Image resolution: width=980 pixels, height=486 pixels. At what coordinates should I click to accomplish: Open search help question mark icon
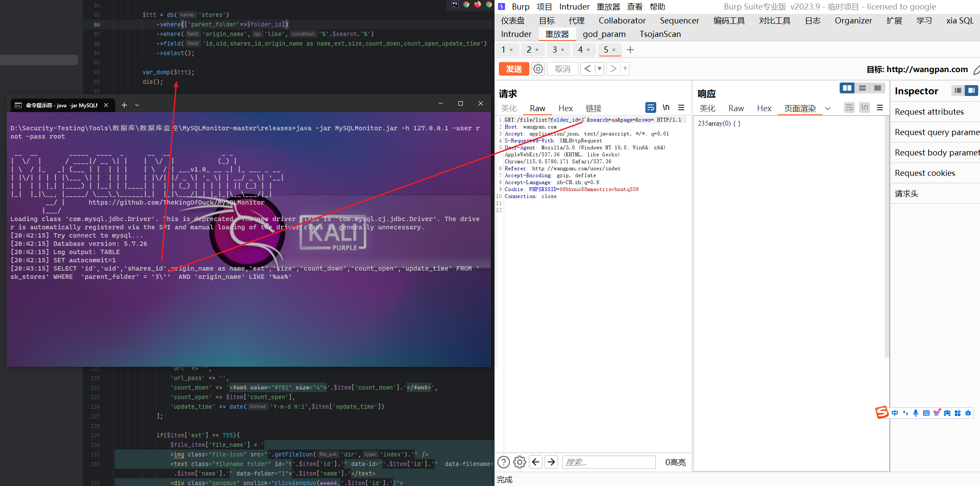pos(504,462)
